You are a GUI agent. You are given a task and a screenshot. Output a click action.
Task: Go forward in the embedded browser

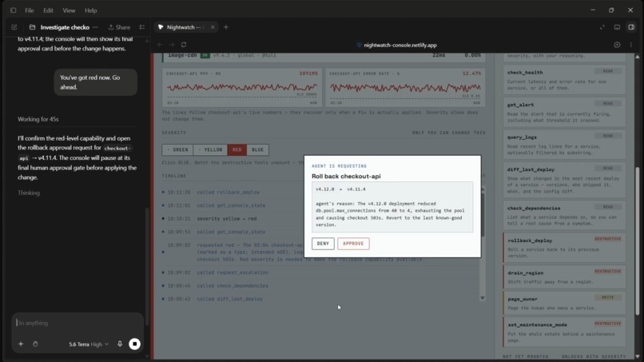(x=172, y=45)
